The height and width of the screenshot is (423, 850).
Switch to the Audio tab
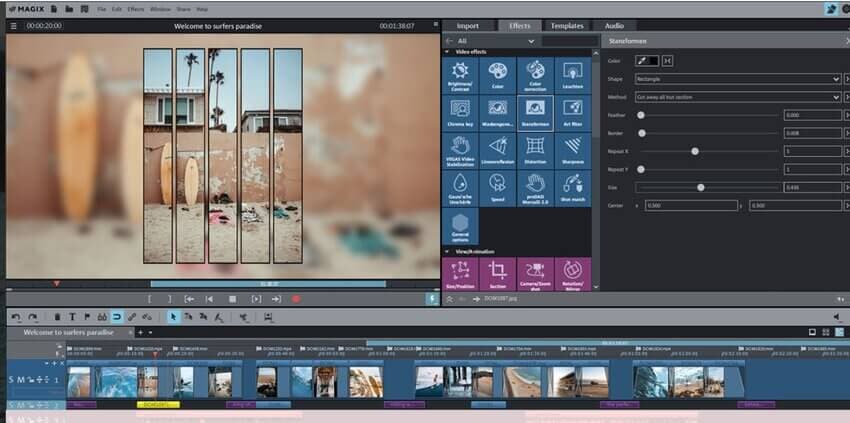614,26
